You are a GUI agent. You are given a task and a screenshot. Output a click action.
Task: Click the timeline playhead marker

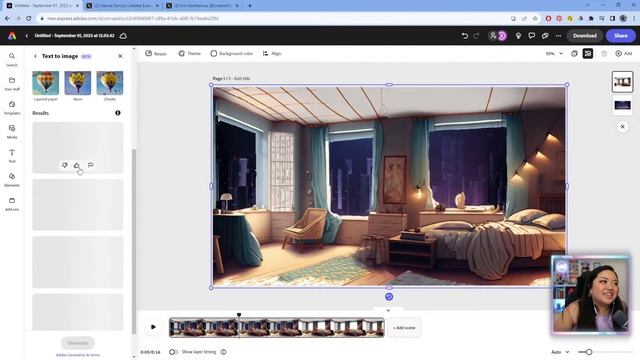coord(239,315)
